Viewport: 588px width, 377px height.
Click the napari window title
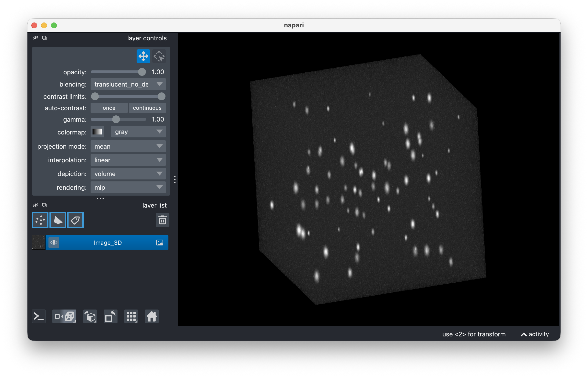tap(294, 25)
